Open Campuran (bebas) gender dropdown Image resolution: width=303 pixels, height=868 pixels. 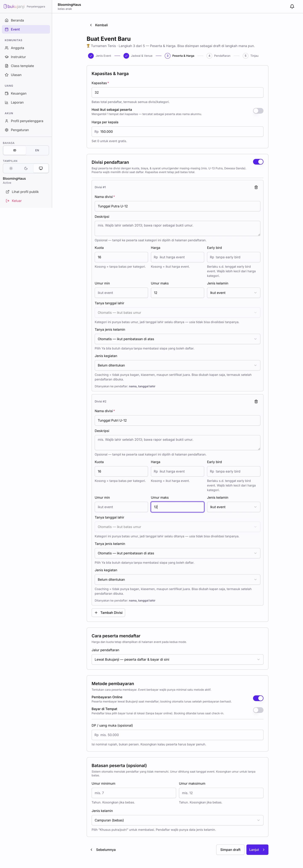pos(177,820)
